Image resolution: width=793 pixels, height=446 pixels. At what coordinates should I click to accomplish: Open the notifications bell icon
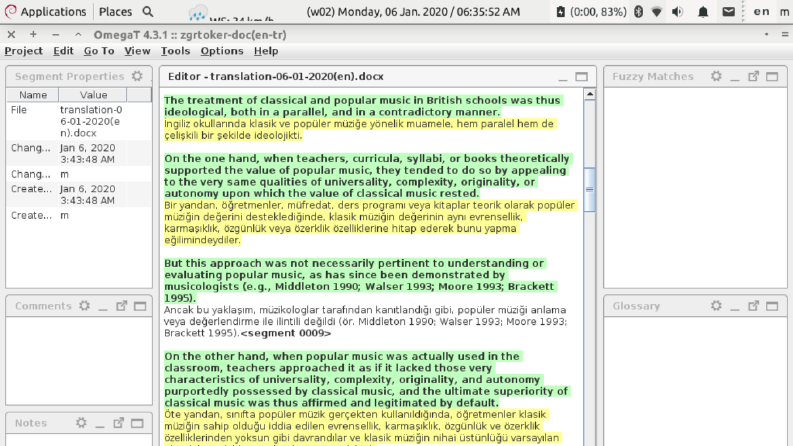[x=703, y=12]
